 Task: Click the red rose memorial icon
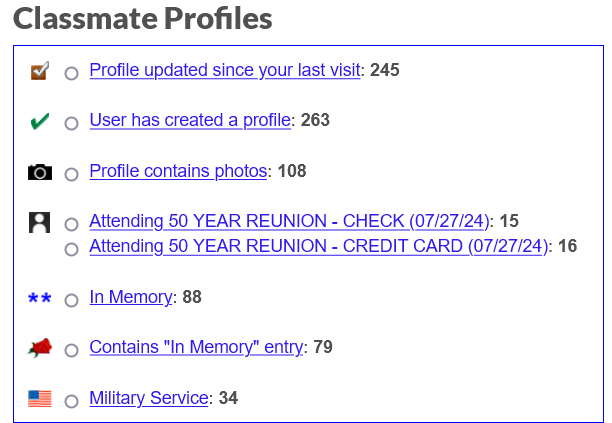tap(40, 348)
